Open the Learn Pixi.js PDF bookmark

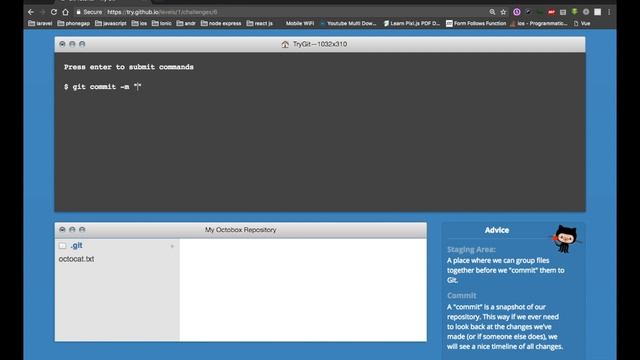(411, 23)
